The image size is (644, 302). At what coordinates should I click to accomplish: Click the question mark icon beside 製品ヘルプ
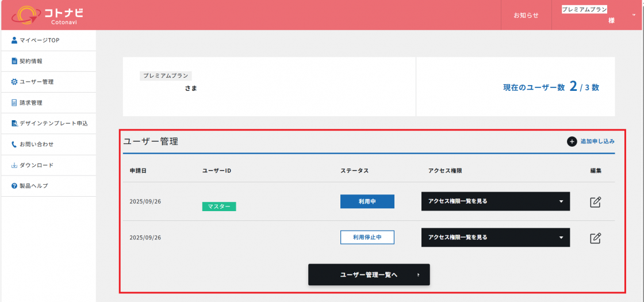coord(14,186)
